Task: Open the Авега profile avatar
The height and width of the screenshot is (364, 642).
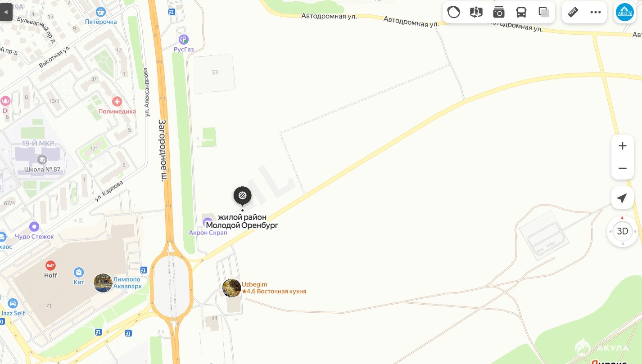Action: click(624, 12)
